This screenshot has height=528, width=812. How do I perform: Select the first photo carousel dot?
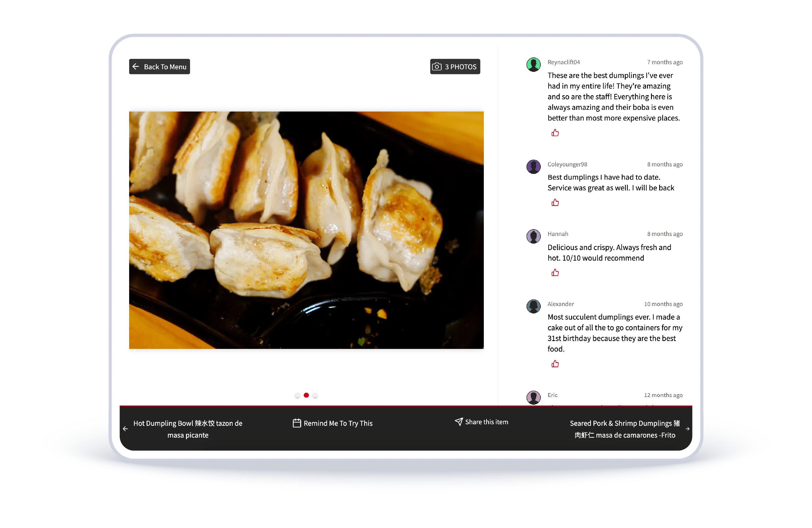click(297, 395)
